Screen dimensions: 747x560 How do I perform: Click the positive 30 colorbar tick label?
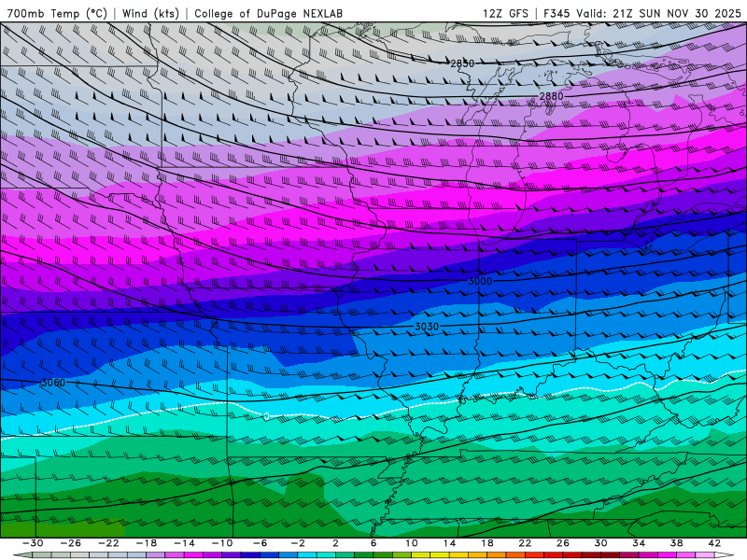(600, 543)
